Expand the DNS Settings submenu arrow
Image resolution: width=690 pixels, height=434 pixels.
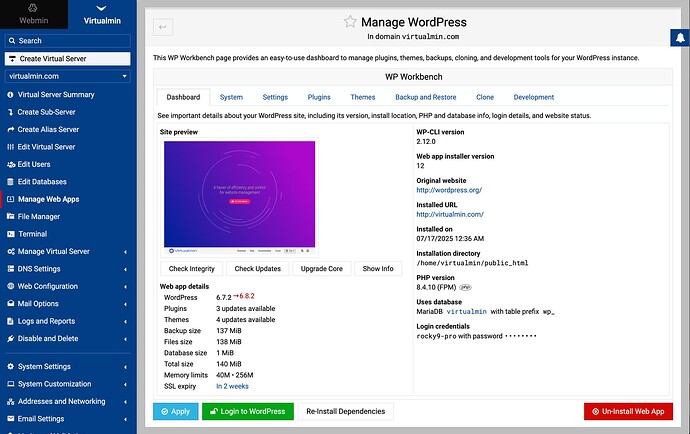pos(125,269)
